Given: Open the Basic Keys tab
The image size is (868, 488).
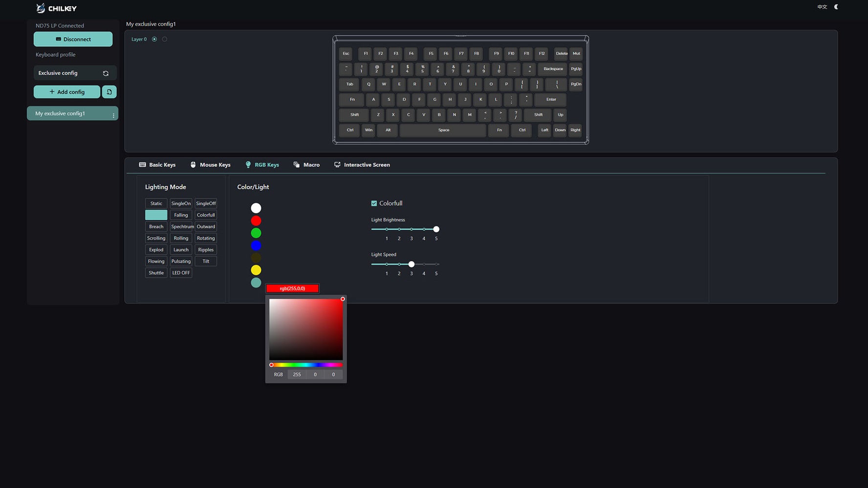Looking at the screenshot, I should point(157,165).
